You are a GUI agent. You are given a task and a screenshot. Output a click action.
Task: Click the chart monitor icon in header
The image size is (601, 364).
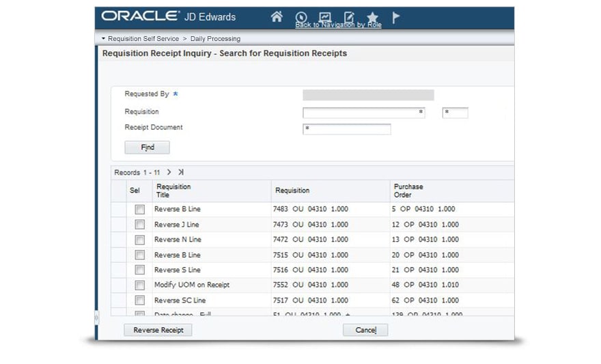point(325,17)
